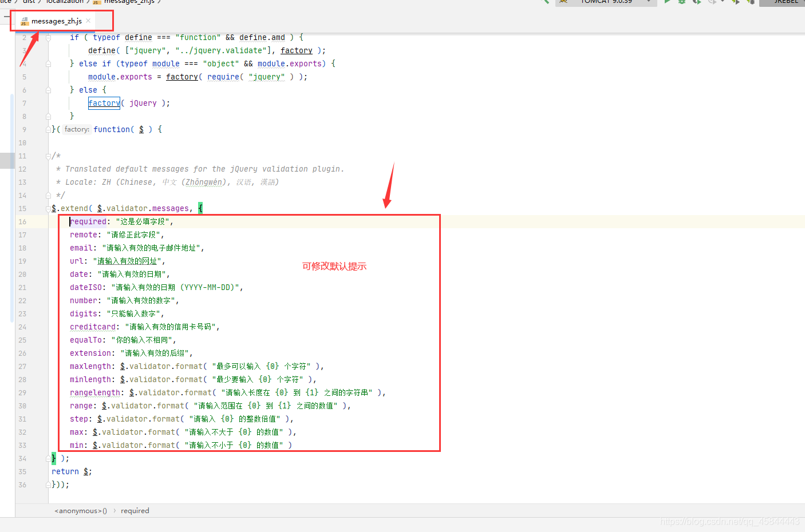Click the 'creditcard' key on line 24
The width and height of the screenshot is (805, 532).
coord(93,327)
